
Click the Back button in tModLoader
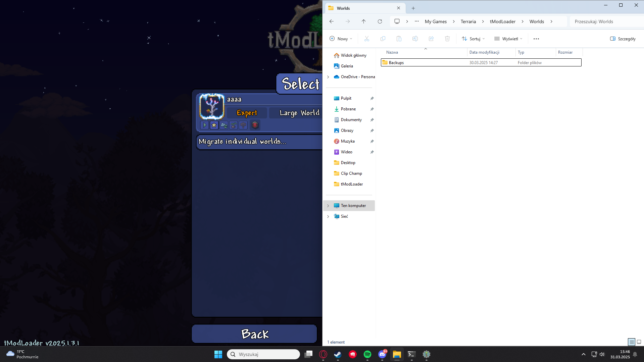pyautogui.click(x=254, y=334)
